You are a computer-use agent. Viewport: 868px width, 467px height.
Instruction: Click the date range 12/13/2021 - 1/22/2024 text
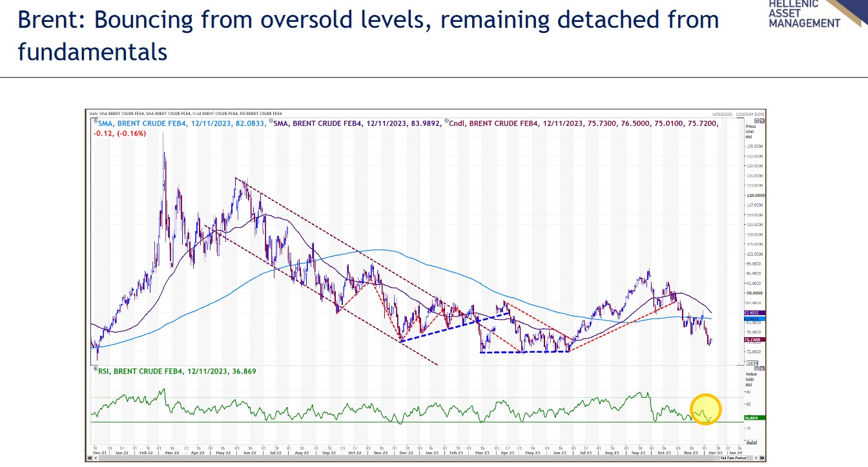click(x=739, y=114)
